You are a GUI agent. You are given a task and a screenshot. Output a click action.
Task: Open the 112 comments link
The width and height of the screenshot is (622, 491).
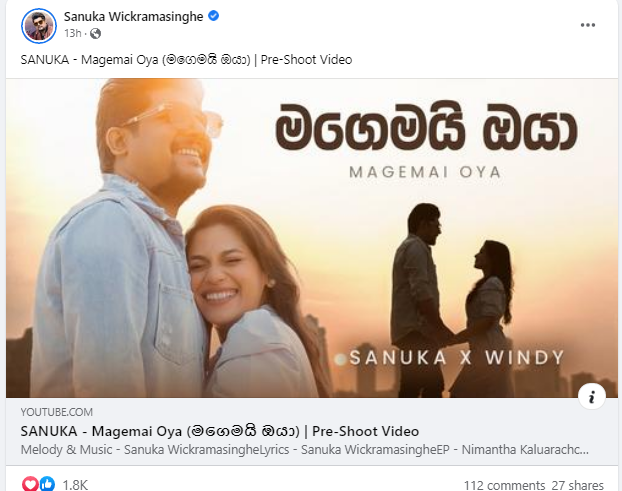point(505,485)
